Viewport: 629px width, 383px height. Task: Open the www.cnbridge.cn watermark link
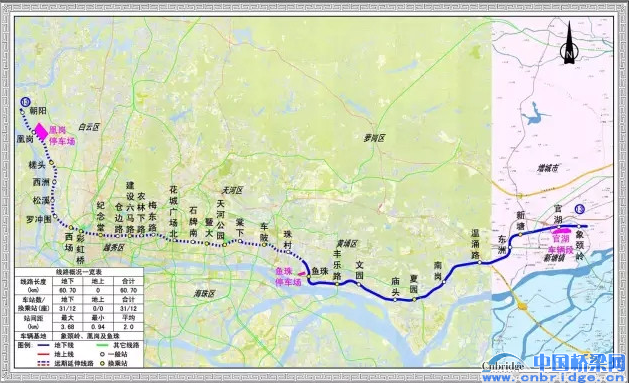tap(554, 378)
